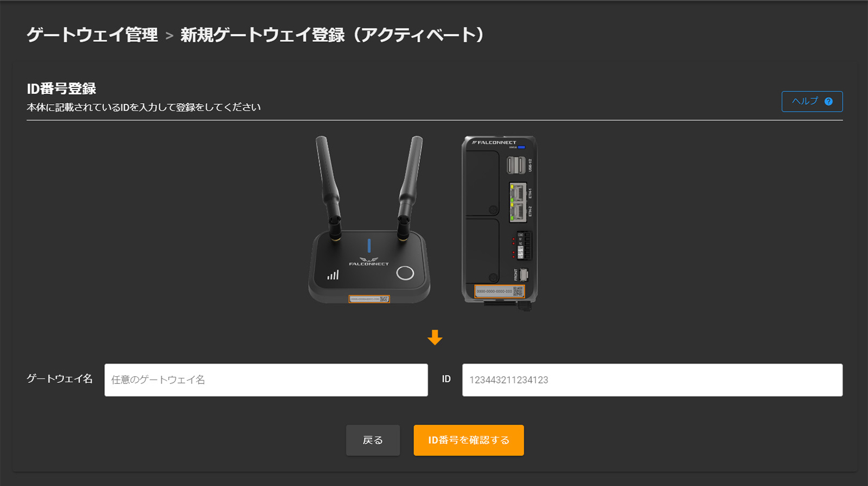
Task: Click the antenna gateway device image
Action: (x=369, y=219)
